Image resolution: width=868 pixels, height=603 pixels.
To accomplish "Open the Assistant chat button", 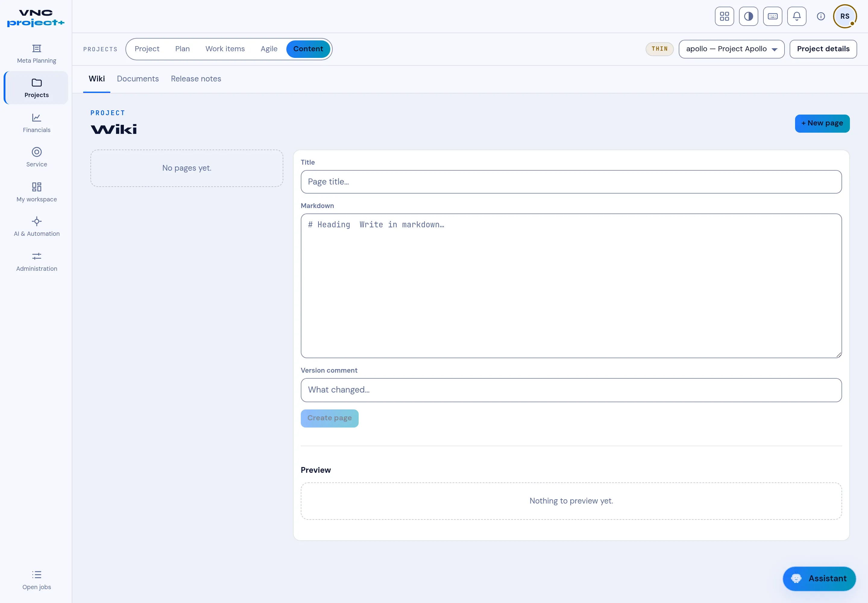I will coord(819,579).
